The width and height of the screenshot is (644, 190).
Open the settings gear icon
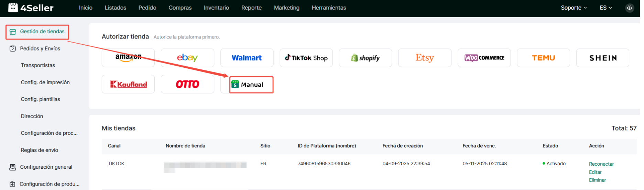(x=629, y=8)
